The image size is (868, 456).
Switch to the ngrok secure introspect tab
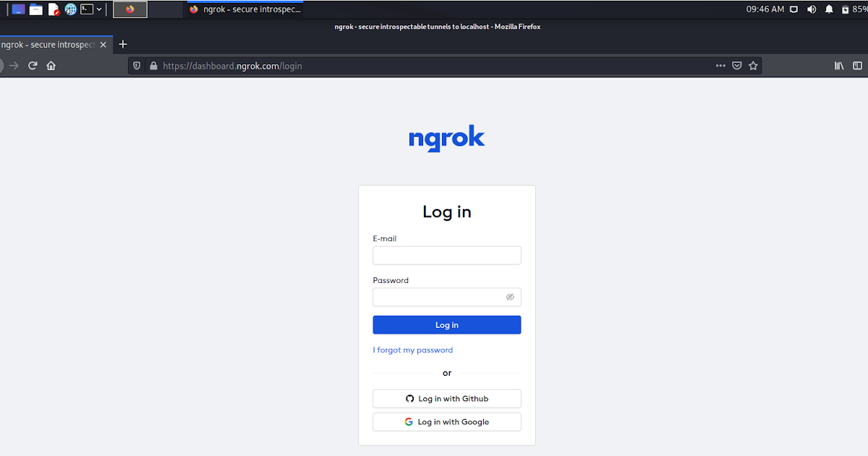point(51,44)
